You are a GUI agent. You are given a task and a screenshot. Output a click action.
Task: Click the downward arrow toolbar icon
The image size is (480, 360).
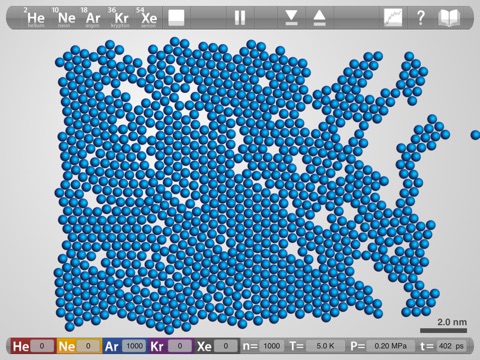[291, 18]
